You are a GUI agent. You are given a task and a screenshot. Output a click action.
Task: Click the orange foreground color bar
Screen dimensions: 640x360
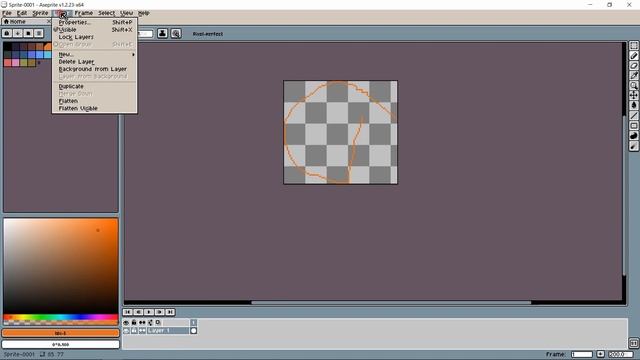pos(60,333)
